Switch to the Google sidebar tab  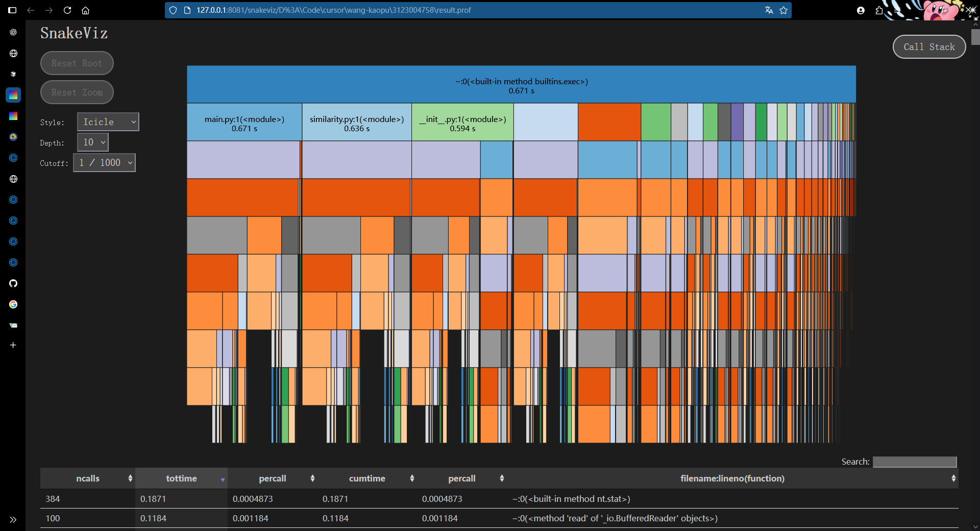(13, 304)
